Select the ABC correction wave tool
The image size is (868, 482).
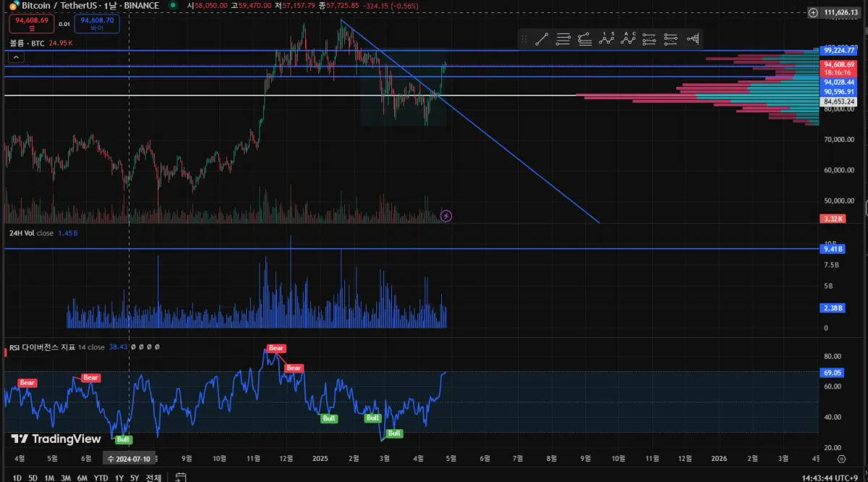point(628,39)
